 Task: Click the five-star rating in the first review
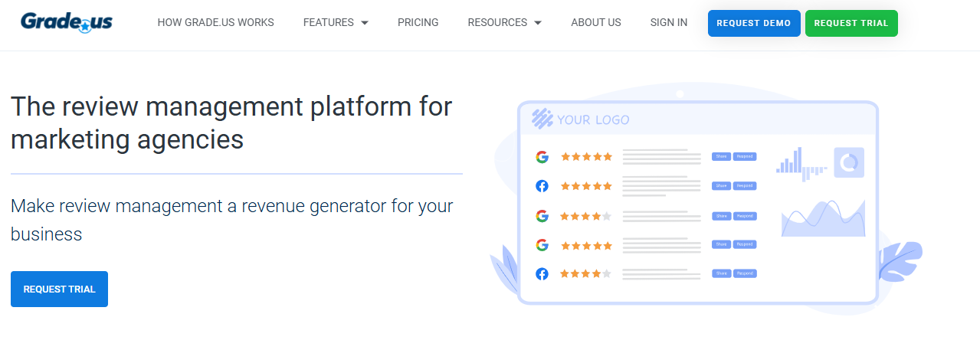[586, 157]
